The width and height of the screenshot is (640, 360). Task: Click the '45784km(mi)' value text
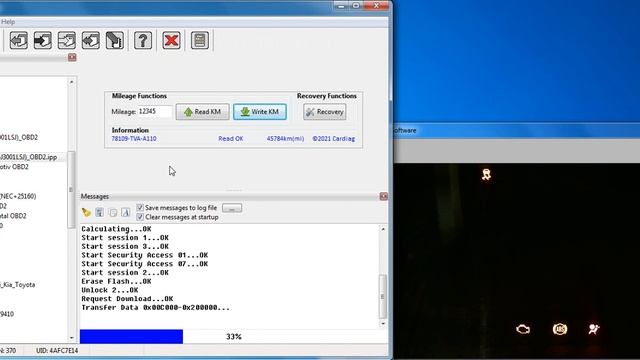point(285,138)
